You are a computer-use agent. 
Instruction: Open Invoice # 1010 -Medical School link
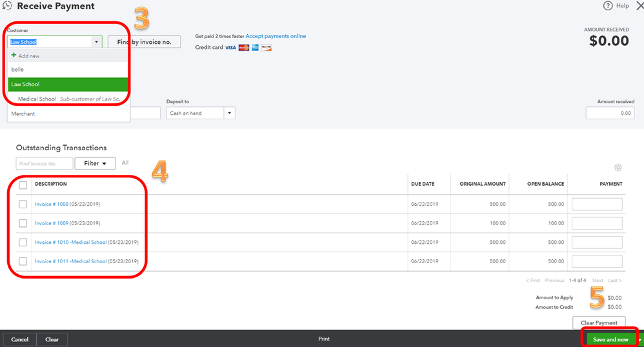click(70, 243)
